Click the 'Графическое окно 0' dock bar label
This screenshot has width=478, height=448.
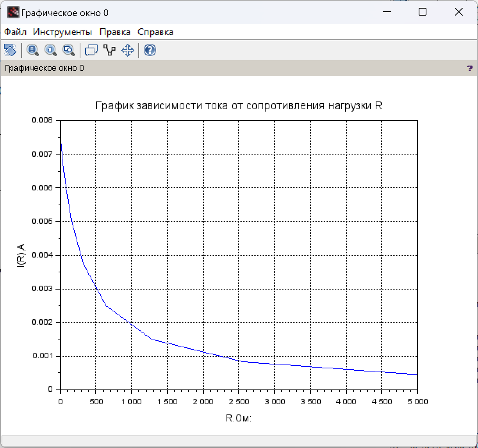44,68
